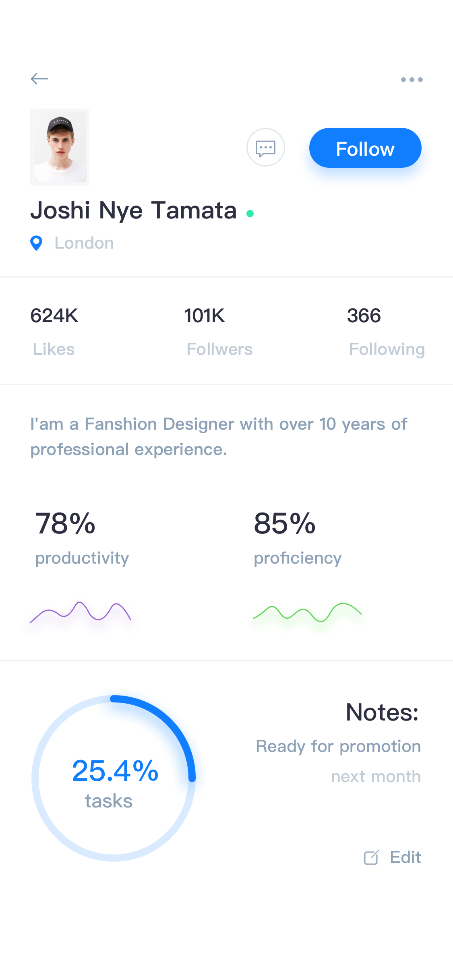Go back using the left arrow
453x980 pixels.
[39, 78]
